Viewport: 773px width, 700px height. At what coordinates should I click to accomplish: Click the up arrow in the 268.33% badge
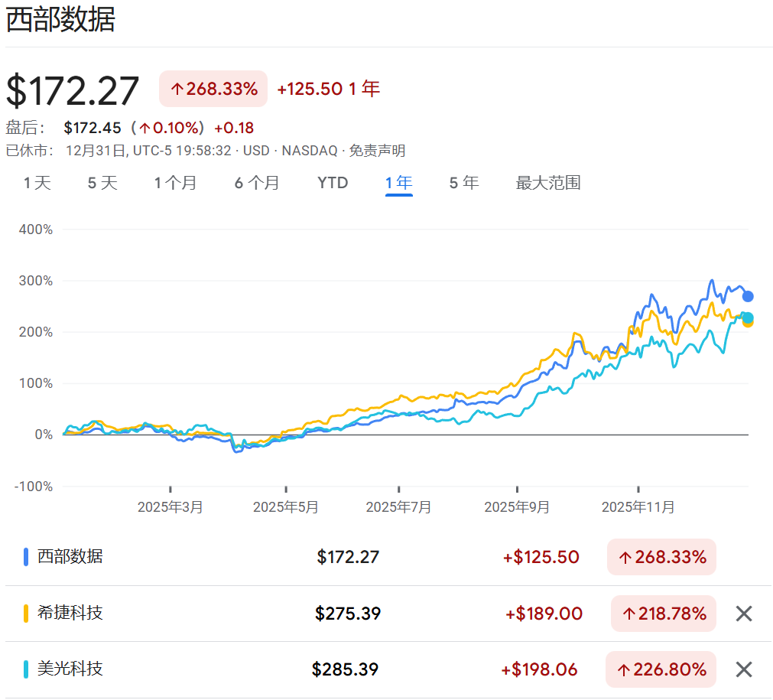coord(177,89)
